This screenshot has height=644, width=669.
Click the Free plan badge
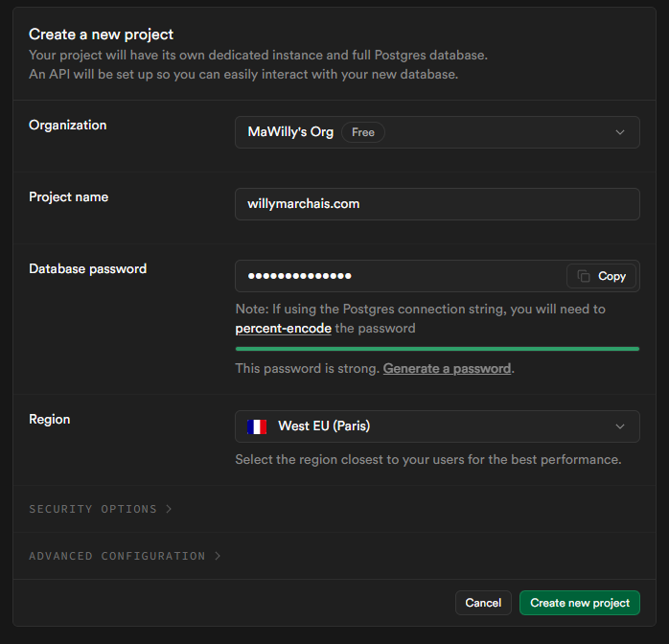(x=363, y=132)
